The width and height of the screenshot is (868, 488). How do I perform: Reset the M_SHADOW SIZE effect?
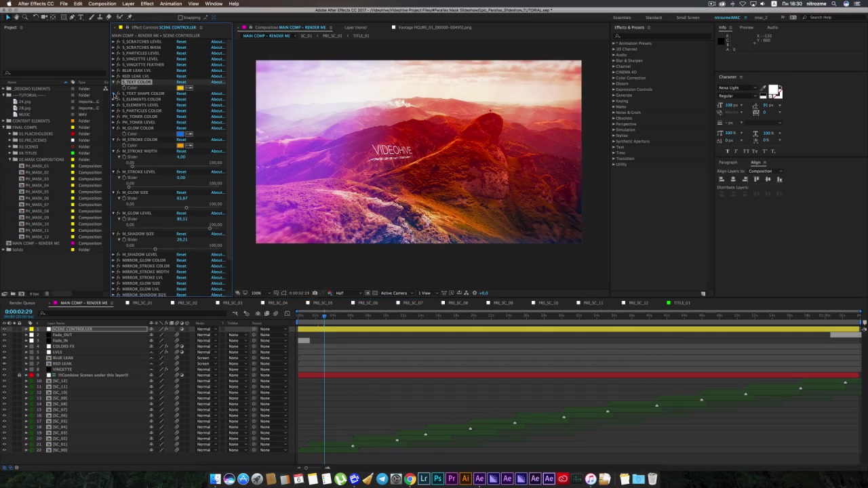[181, 234]
